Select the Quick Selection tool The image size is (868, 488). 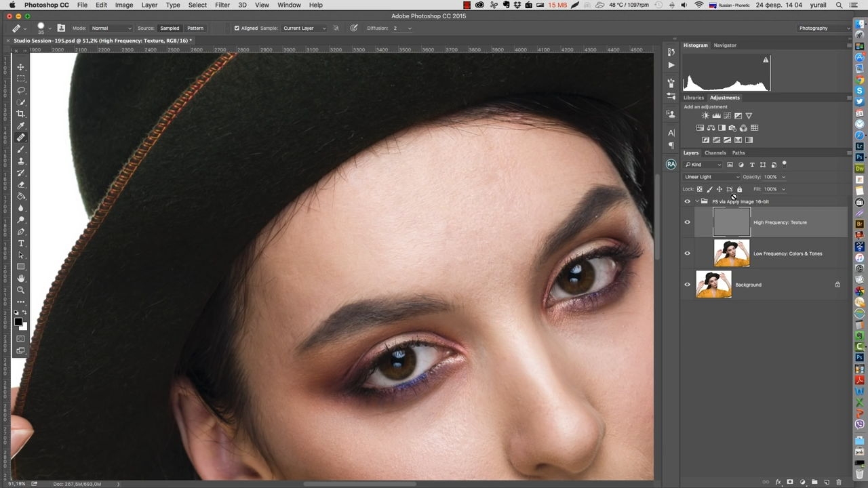coord(21,102)
